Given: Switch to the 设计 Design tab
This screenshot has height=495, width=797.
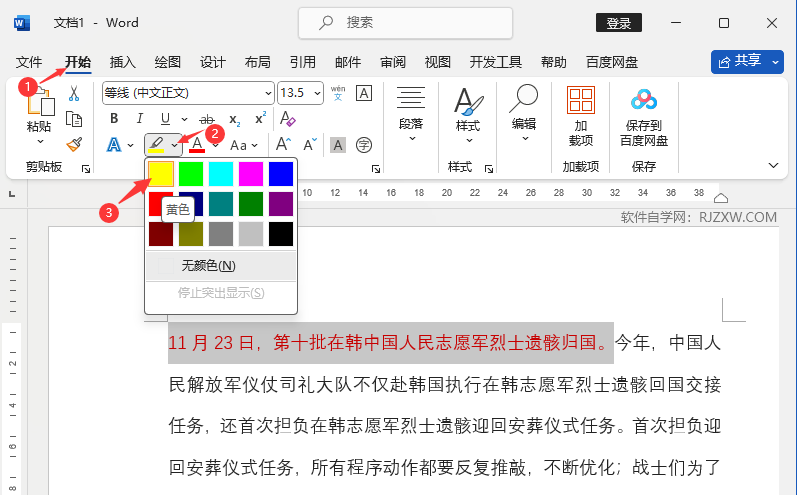Looking at the screenshot, I should point(213,63).
